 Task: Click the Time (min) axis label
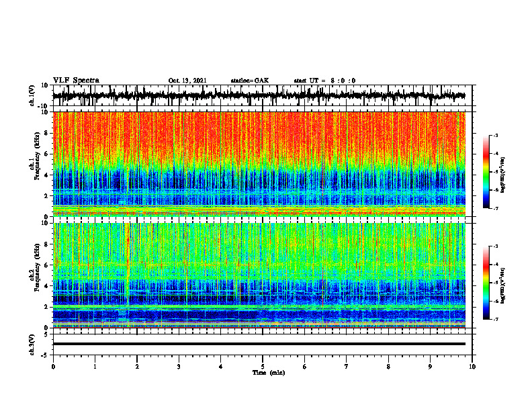coord(269,373)
